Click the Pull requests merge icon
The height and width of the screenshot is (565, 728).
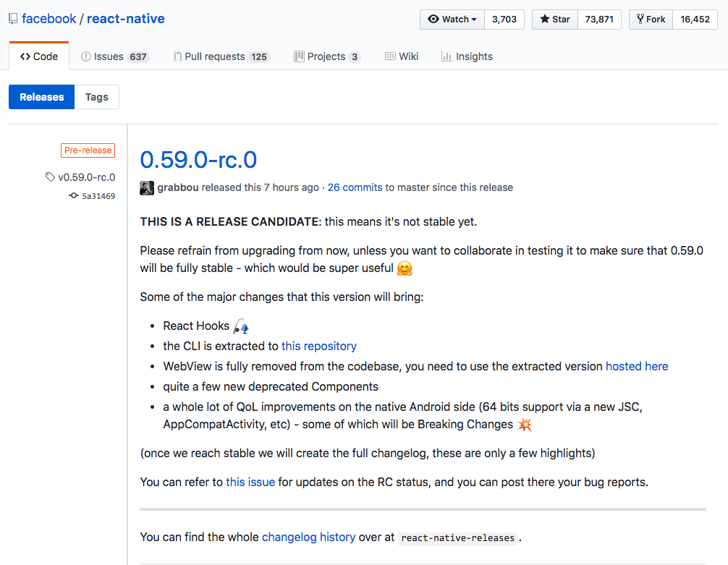click(177, 56)
